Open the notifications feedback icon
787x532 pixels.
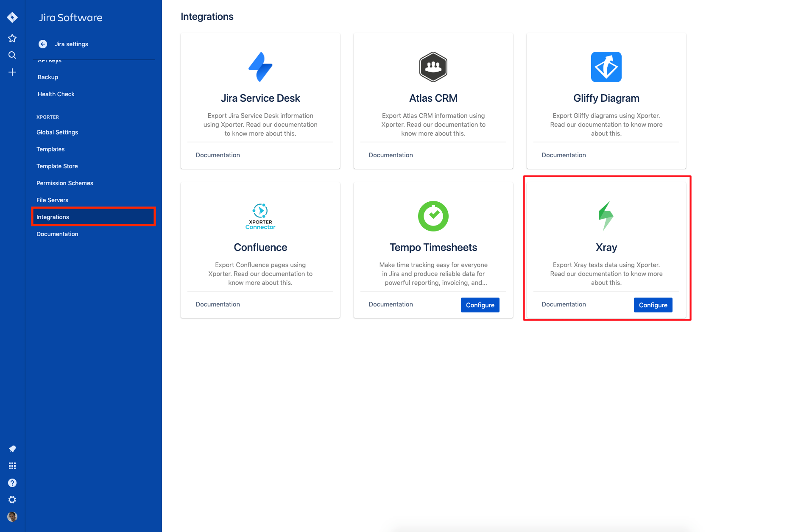point(12,449)
